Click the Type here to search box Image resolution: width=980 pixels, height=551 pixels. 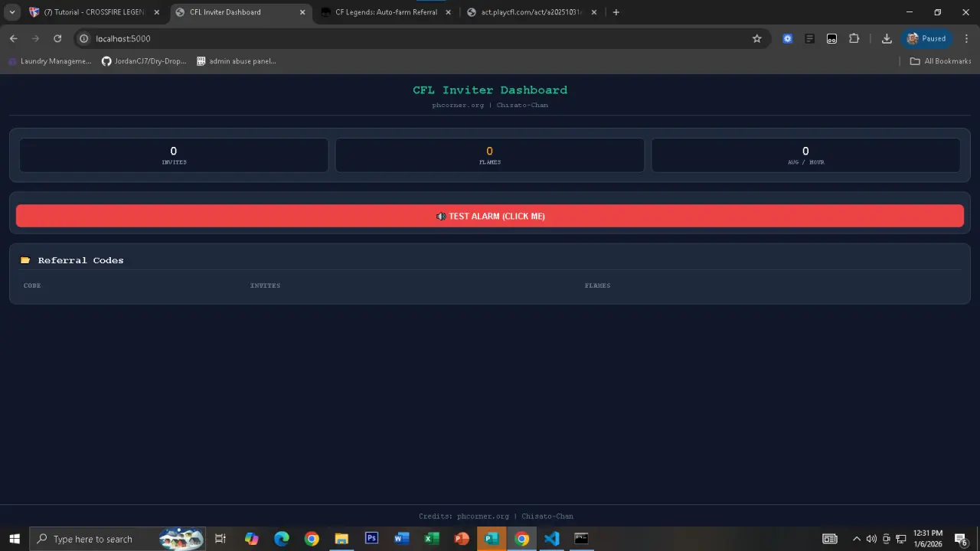pyautogui.click(x=118, y=539)
